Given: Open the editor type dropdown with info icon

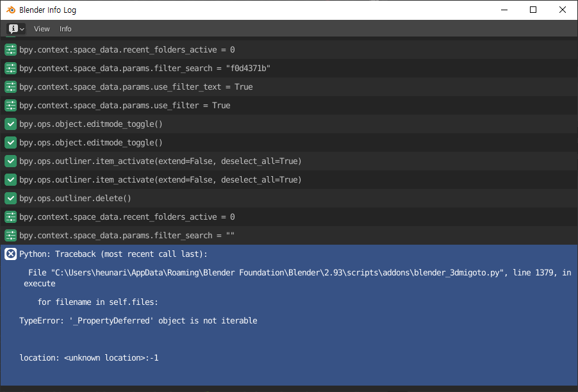Looking at the screenshot, I should tap(16, 29).
